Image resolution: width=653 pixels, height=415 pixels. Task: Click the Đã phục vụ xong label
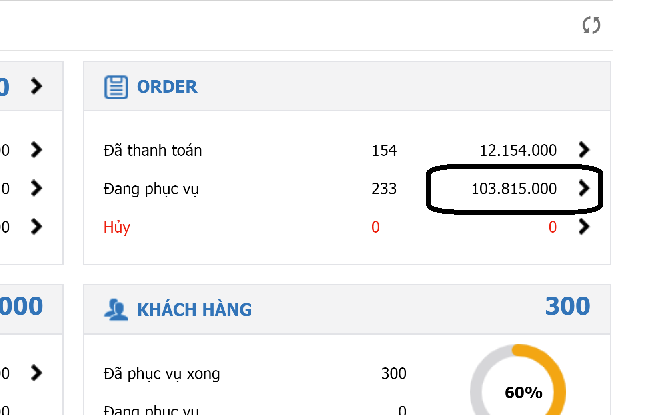[x=162, y=374]
